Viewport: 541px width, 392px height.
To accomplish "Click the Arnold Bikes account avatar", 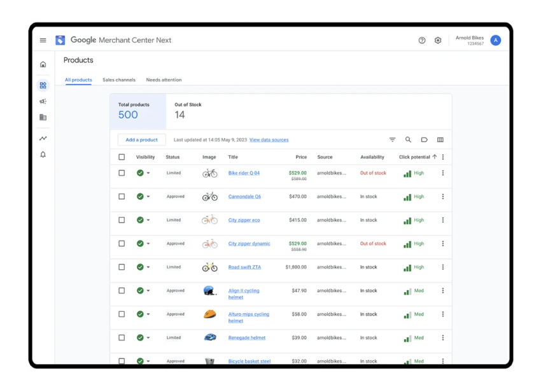I will [495, 40].
